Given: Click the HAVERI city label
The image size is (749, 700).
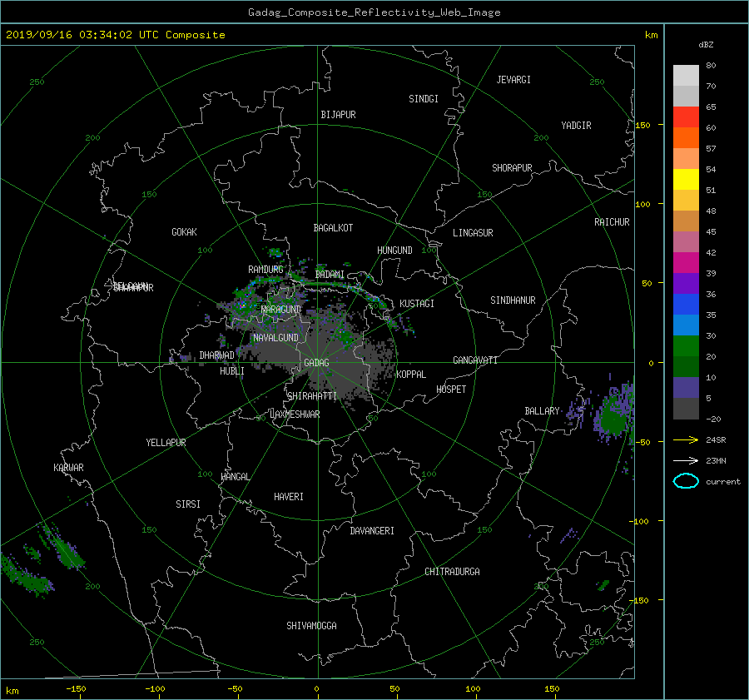Looking at the screenshot, I should (289, 497).
